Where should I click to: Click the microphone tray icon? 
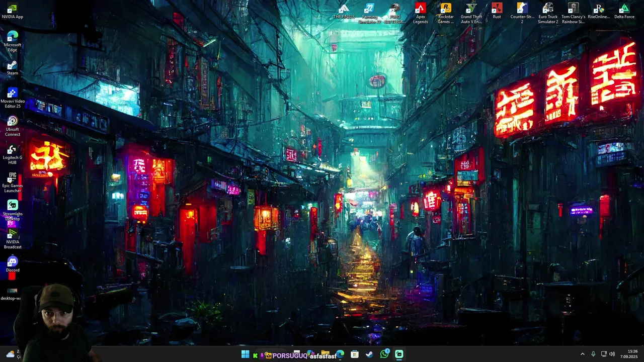click(593, 354)
